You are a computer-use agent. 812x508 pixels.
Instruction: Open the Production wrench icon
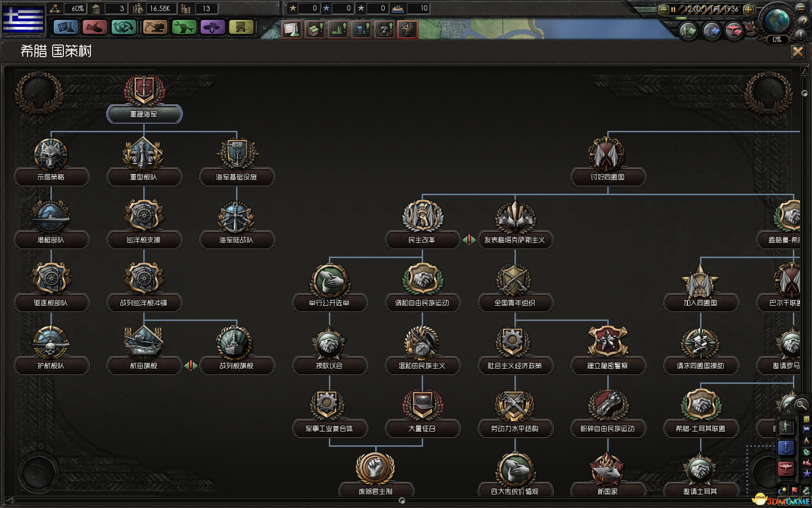pyautogui.click(x=184, y=28)
